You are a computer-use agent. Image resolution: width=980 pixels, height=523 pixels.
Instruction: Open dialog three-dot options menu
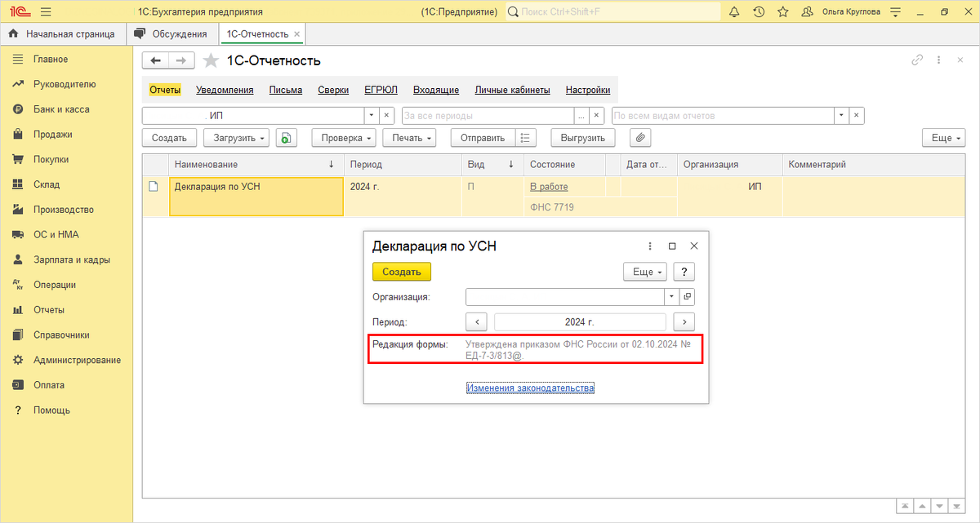(x=650, y=246)
